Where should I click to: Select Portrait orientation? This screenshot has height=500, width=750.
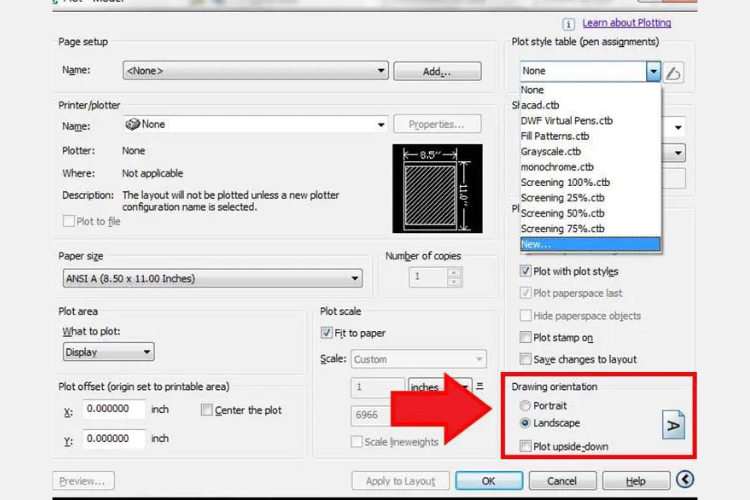[525, 406]
